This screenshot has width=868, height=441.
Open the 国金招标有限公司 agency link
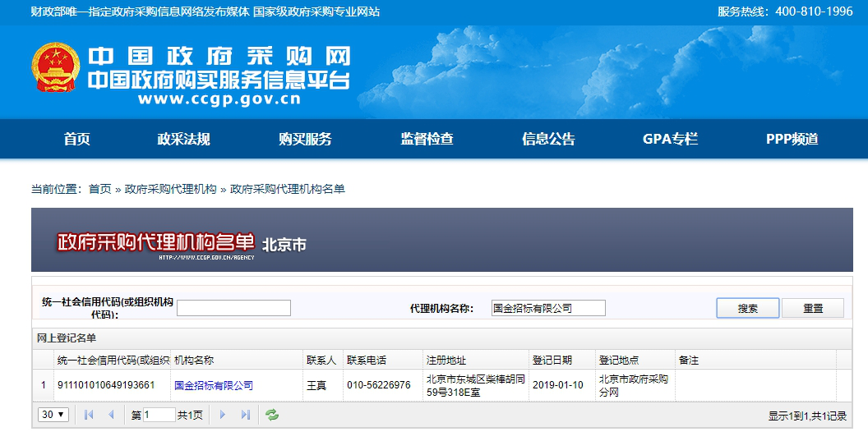click(x=214, y=385)
